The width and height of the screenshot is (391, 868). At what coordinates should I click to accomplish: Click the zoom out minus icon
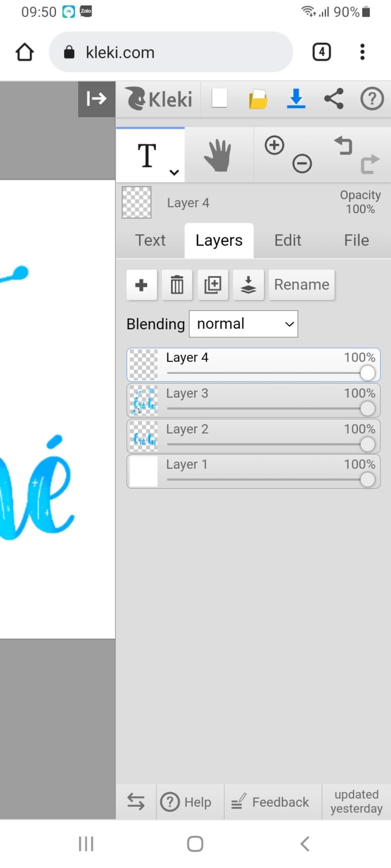point(302,164)
